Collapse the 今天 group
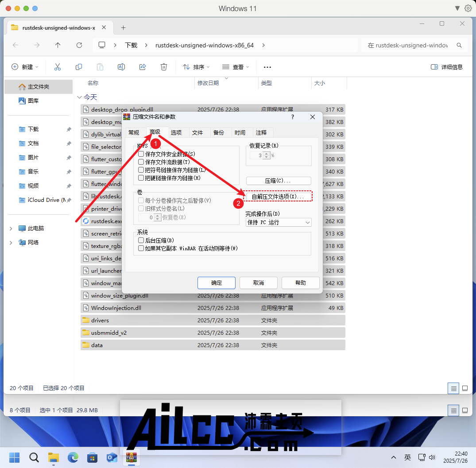The height and width of the screenshot is (468, 476). [80, 97]
